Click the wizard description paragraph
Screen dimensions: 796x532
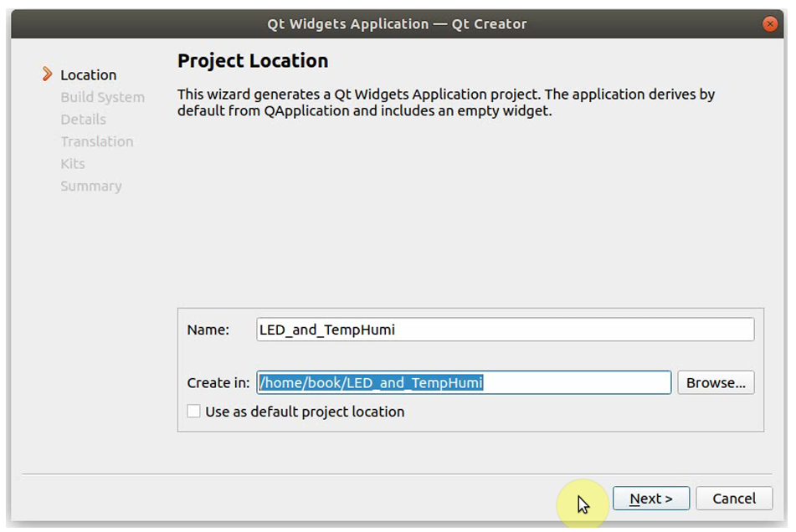pos(446,102)
